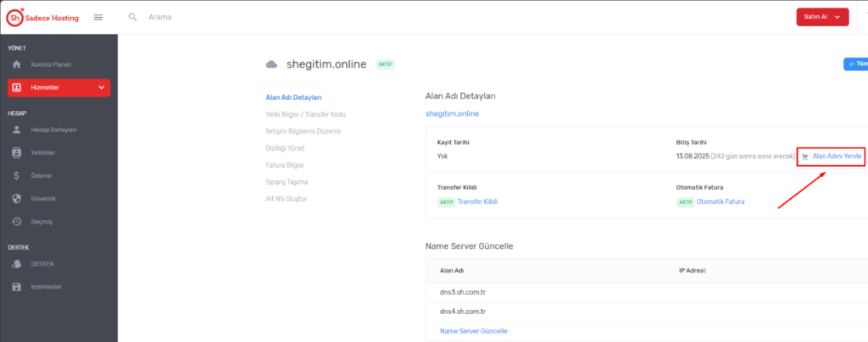
Task: Select dns4.sh.com.tr row text
Action: [x=463, y=311]
